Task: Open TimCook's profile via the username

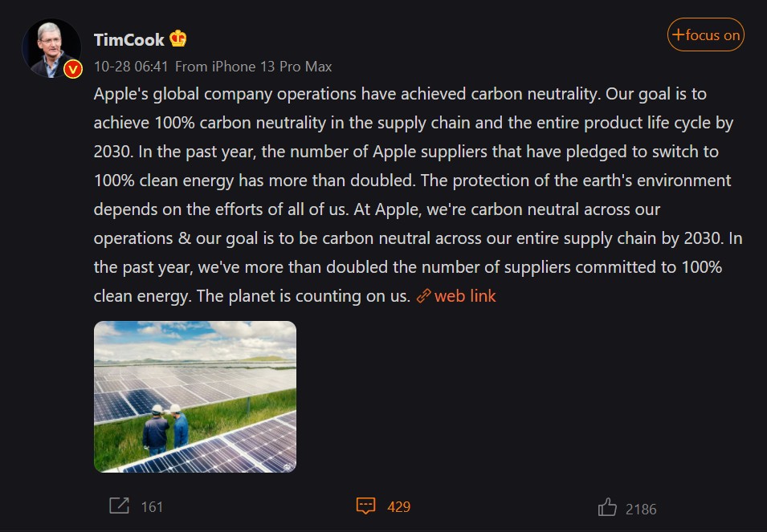Action: (x=128, y=36)
